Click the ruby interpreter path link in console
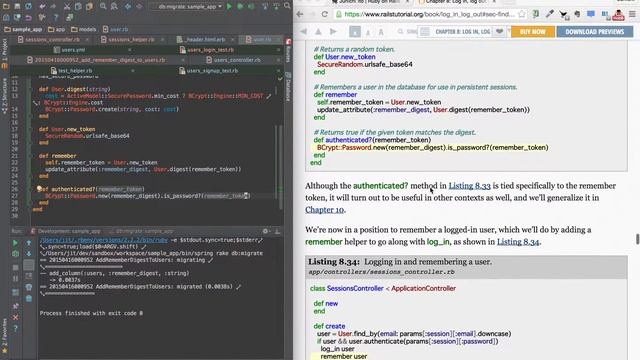Screen dimensions: 640x360 point(104,240)
